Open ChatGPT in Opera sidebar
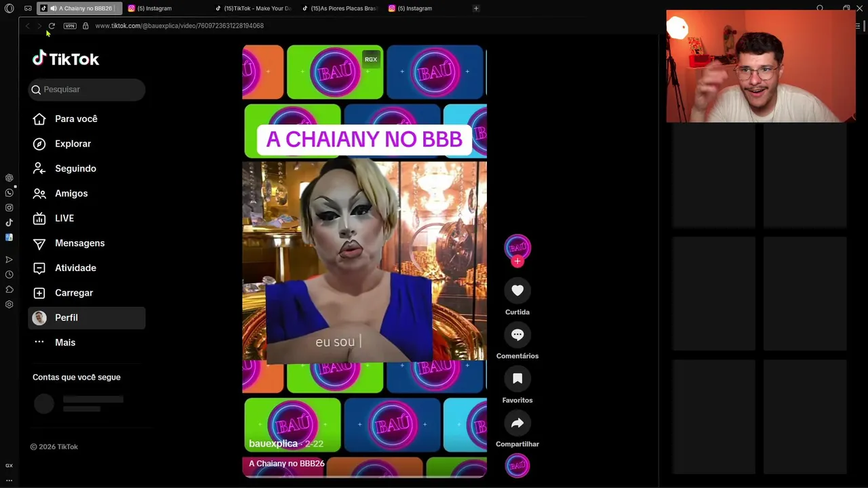The image size is (868, 488). coord(9,178)
